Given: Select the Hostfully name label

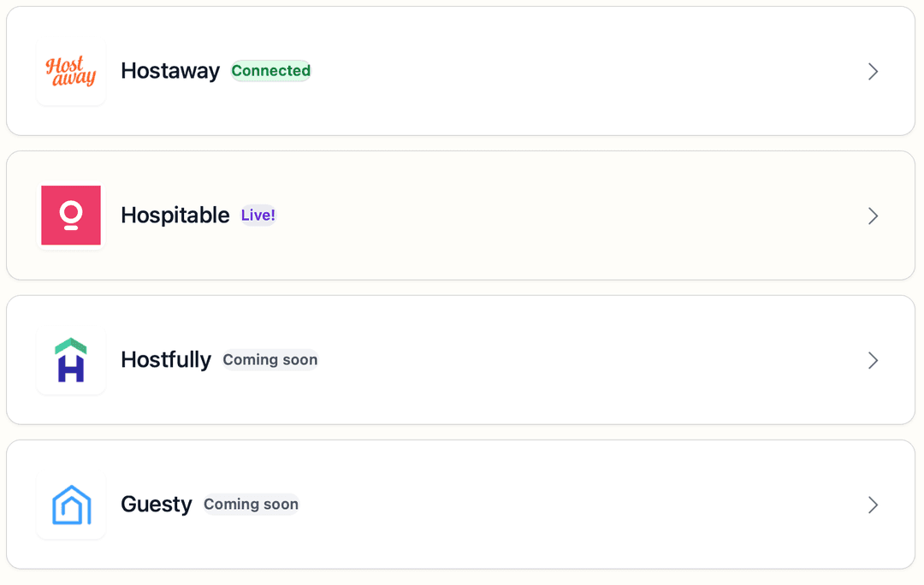Looking at the screenshot, I should click(x=166, y=360).
